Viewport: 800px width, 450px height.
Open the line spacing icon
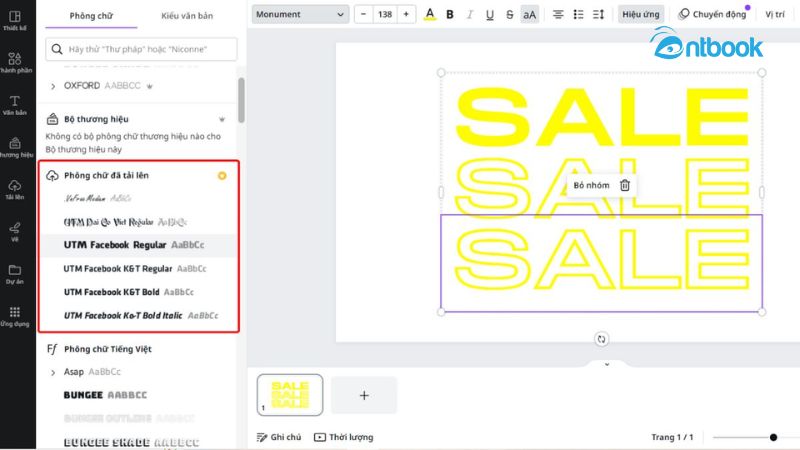[598, 14]
